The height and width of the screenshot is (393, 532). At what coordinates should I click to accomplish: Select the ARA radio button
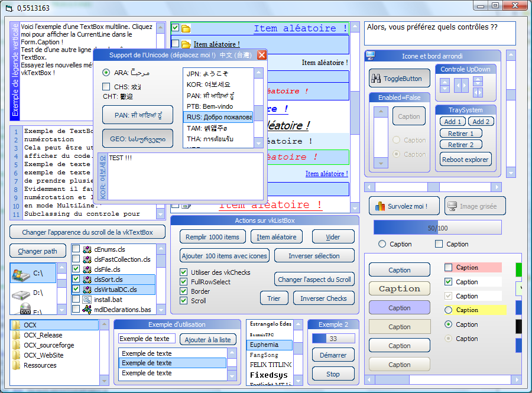[106, 73]
